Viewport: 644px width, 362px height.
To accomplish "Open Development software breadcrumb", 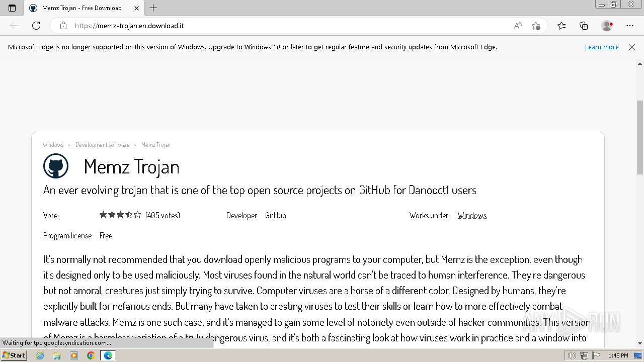I will tap(103, 145).
